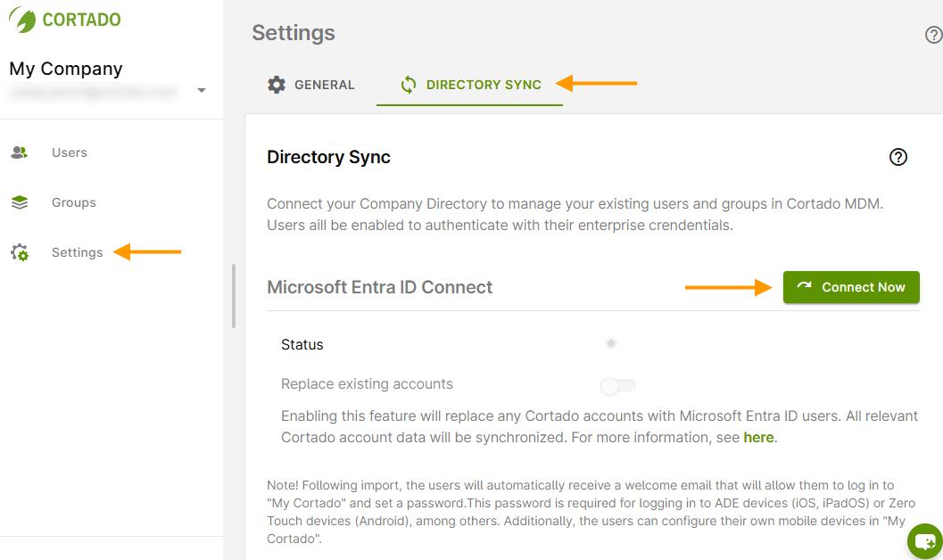The width and height of the screenshot is (943, 560).
Task: Open help for Directory Sync section
Action: [x=898, y=157]
